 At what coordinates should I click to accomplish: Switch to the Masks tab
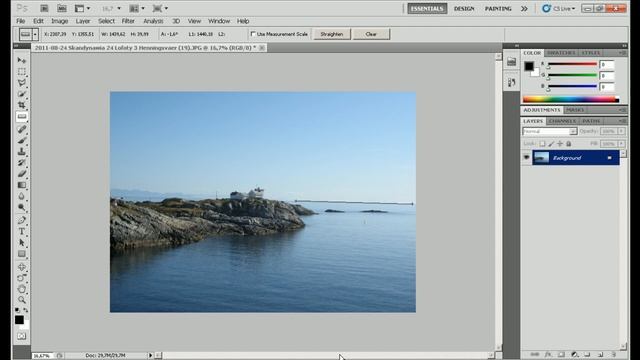click(575, 110)
